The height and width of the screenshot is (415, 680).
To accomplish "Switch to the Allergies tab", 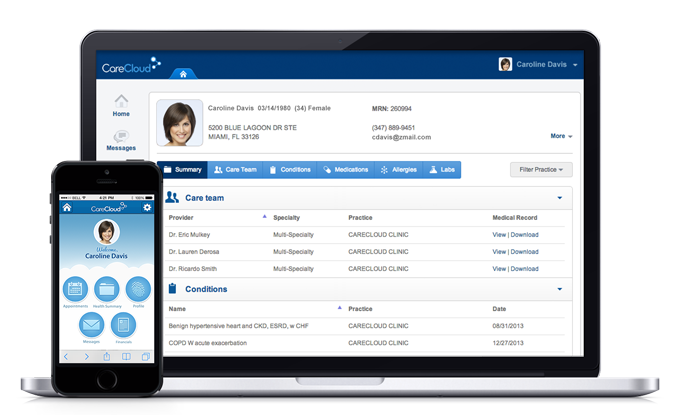I will pos(399,170).
